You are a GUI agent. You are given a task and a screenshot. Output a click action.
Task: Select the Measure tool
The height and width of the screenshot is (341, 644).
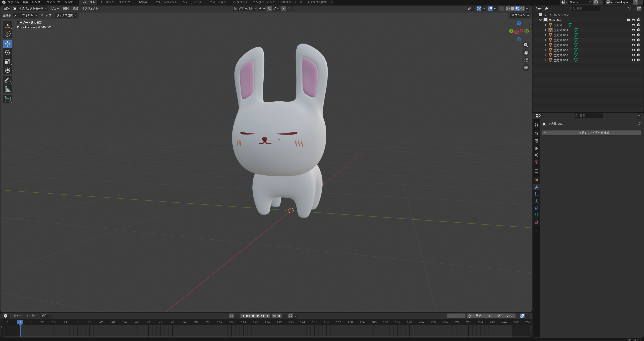pyautogui.click(x=8, y=89)
